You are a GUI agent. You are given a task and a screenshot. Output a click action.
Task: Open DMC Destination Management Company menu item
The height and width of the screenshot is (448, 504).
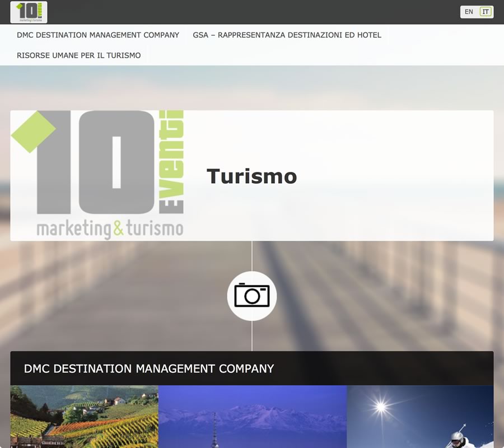[97, 35]
